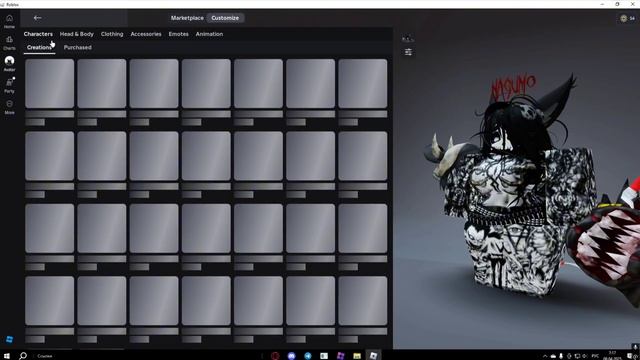Image resolution: width=640 pixels, height=360 pixels.
Task: Expand the system tray hidden icons chevron
Action: point(545,356)
